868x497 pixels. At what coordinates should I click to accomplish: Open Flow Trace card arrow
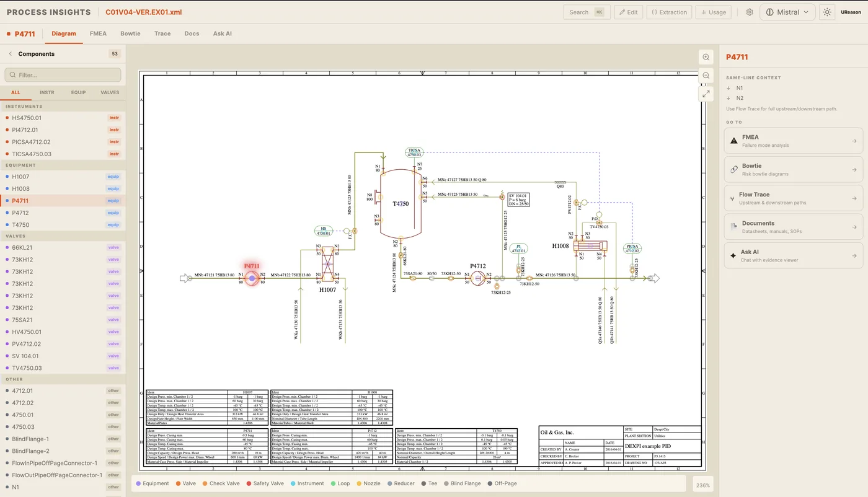pyautogui.click(x=854, y=198)
